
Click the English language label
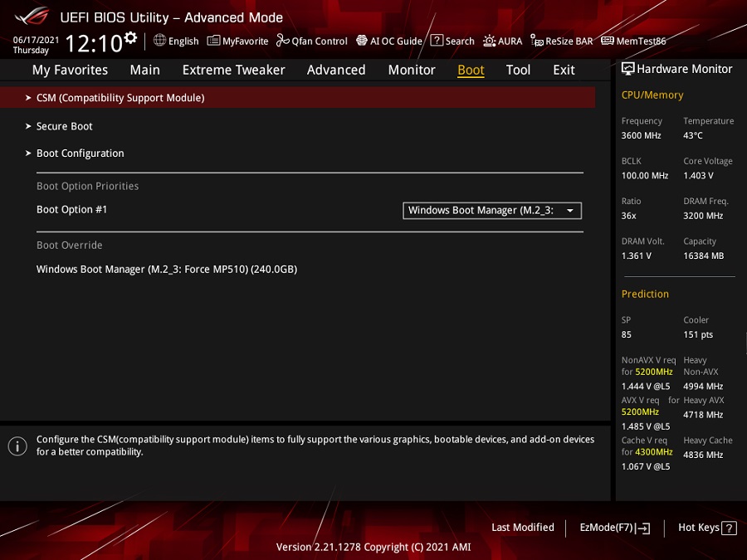click(183, 41)
